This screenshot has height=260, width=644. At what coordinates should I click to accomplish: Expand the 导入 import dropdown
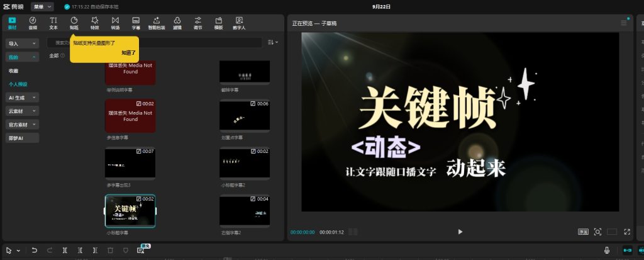point(23,43)
